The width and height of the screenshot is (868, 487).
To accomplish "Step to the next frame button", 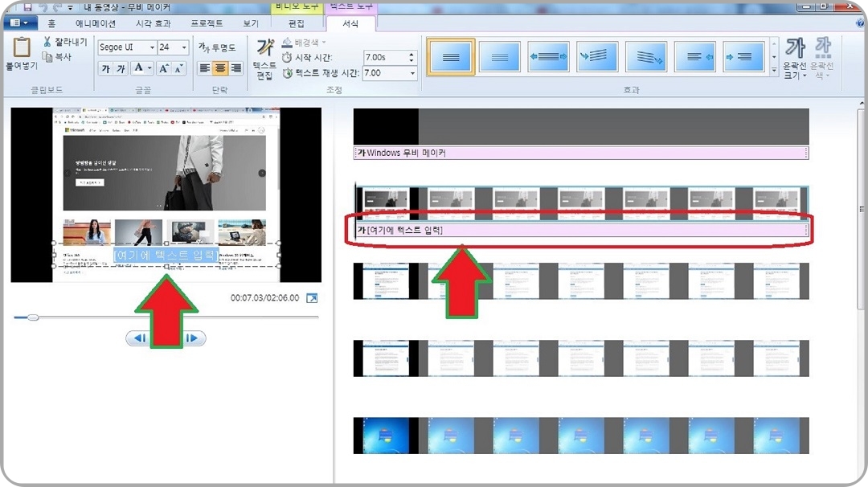I will [x=191, y=338].
